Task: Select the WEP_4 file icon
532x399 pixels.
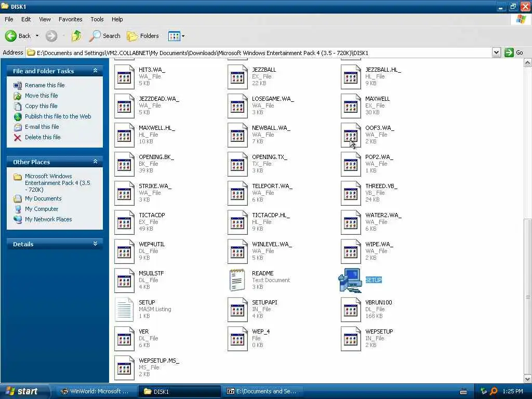Action: [237, 339]
